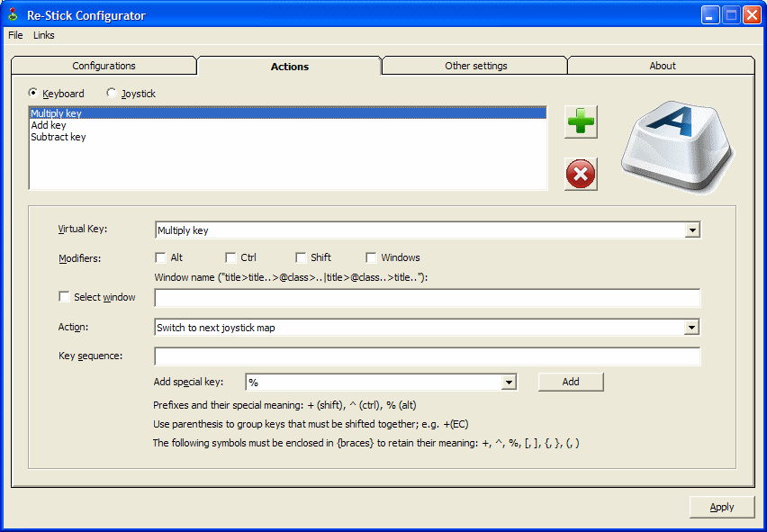The height and width of the screenshot is (532, 767).
Task: Click the green plus add action icon
Action: tap(581, 122)
